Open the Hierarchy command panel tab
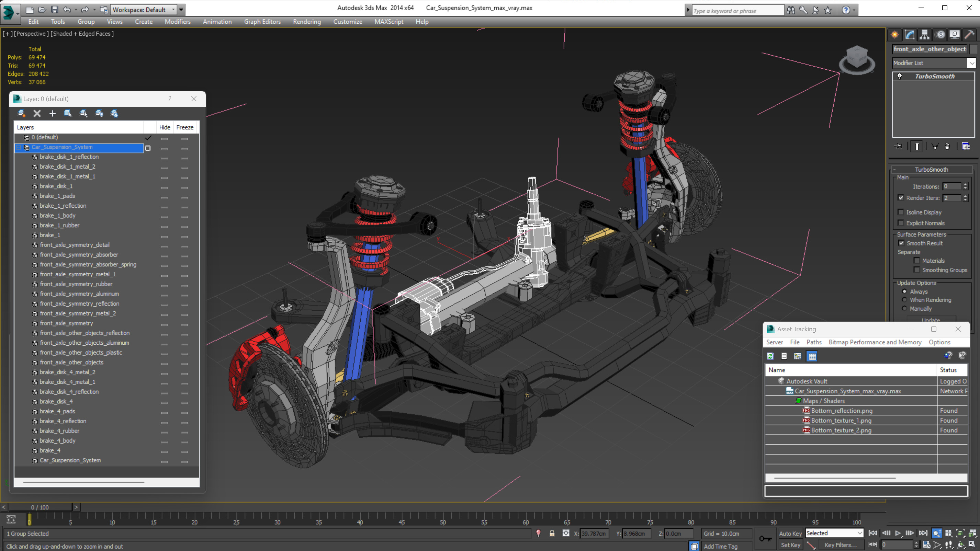 [924, 35]
